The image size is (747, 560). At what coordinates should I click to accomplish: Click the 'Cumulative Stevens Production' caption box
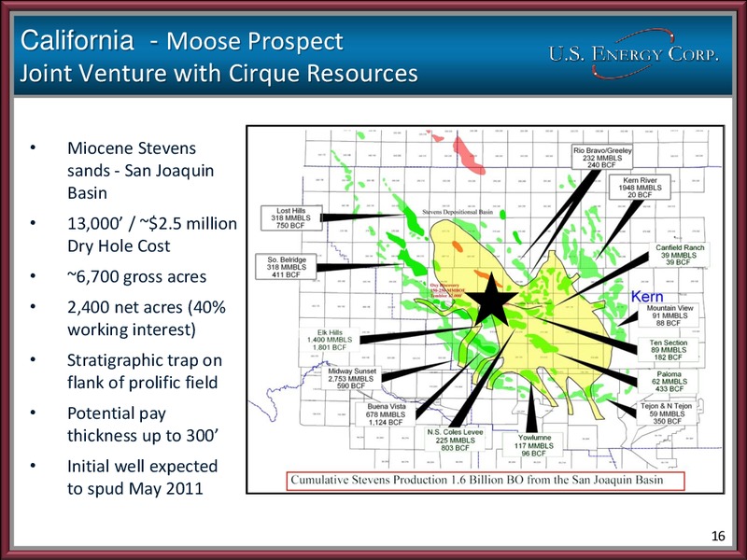tap(485, 480)
